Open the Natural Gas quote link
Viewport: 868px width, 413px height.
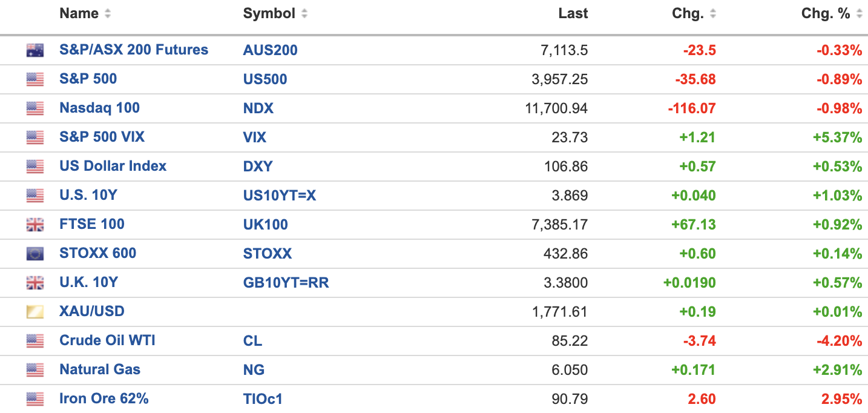[x=100, y=369]
